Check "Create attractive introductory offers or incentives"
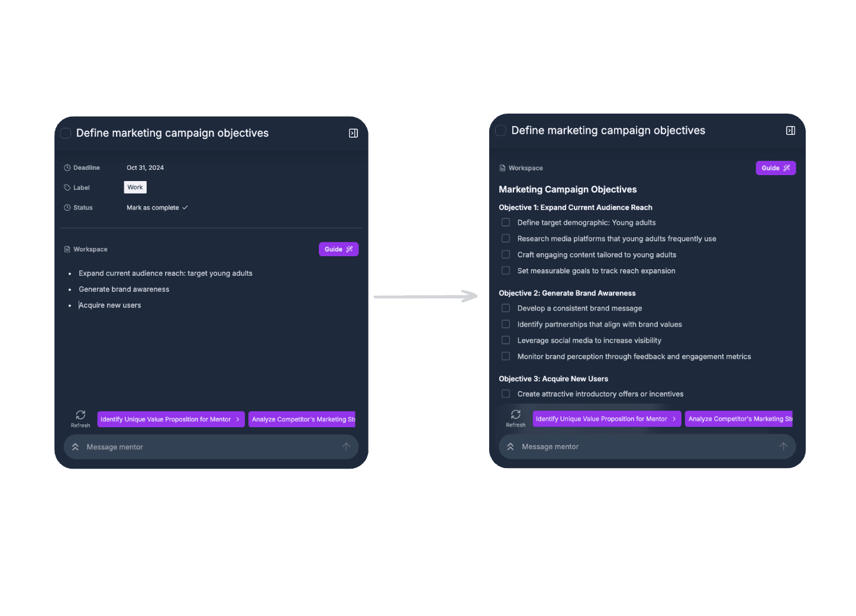This screenshot has height=616, width=856. click(x=506, y=394)
